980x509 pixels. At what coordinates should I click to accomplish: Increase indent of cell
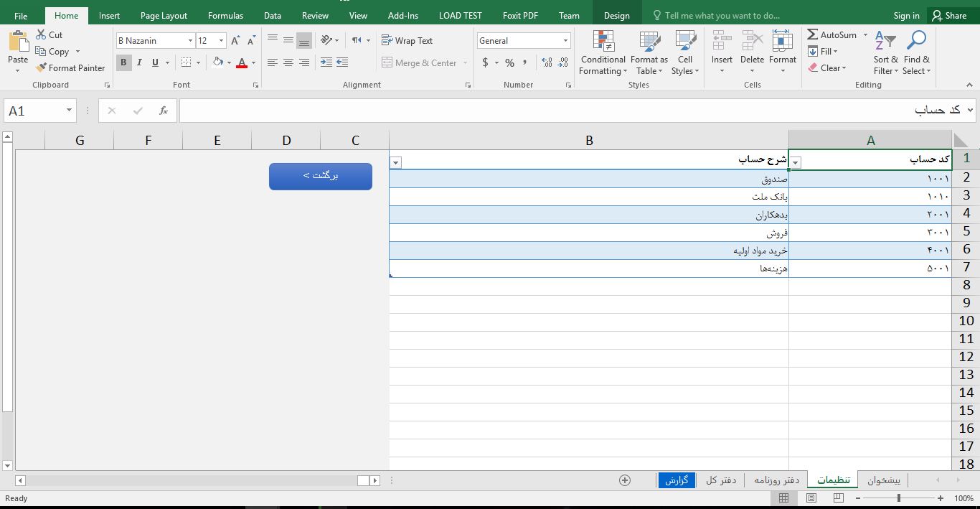click(x=342, y=62)
